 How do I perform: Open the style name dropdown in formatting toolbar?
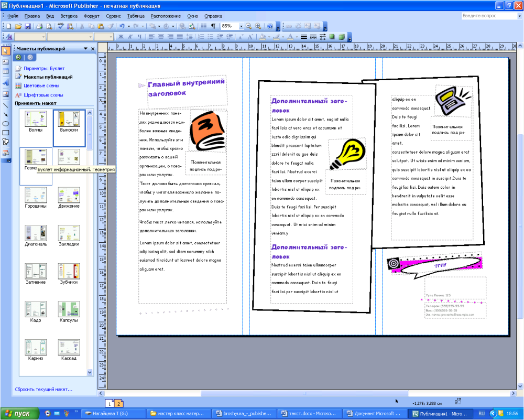tap(44, 37)
